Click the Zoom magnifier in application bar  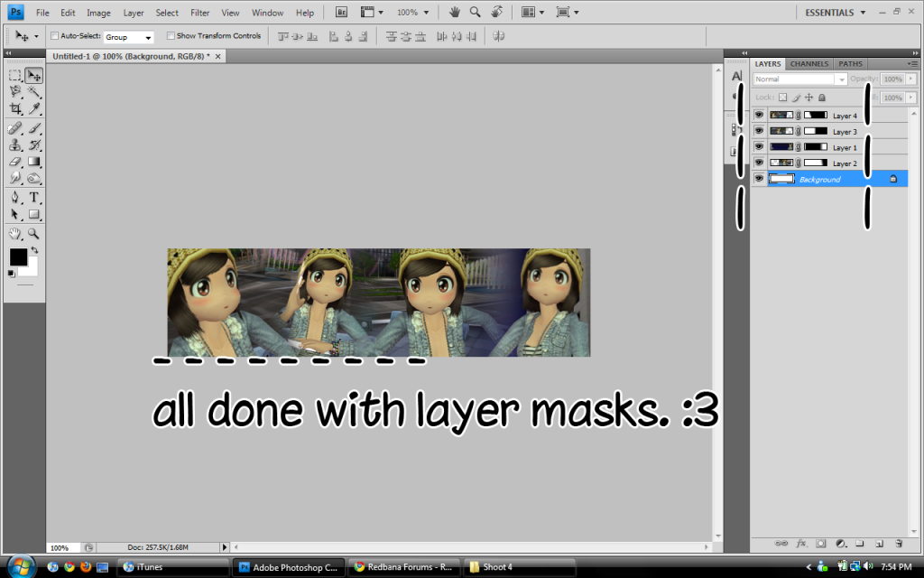point(475,12)
